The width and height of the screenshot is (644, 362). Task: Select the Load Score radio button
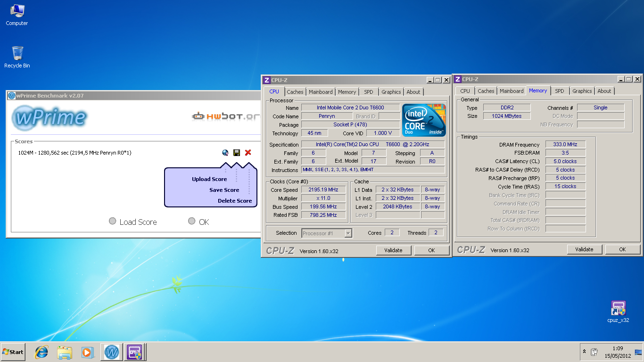(x=112, y=221)
